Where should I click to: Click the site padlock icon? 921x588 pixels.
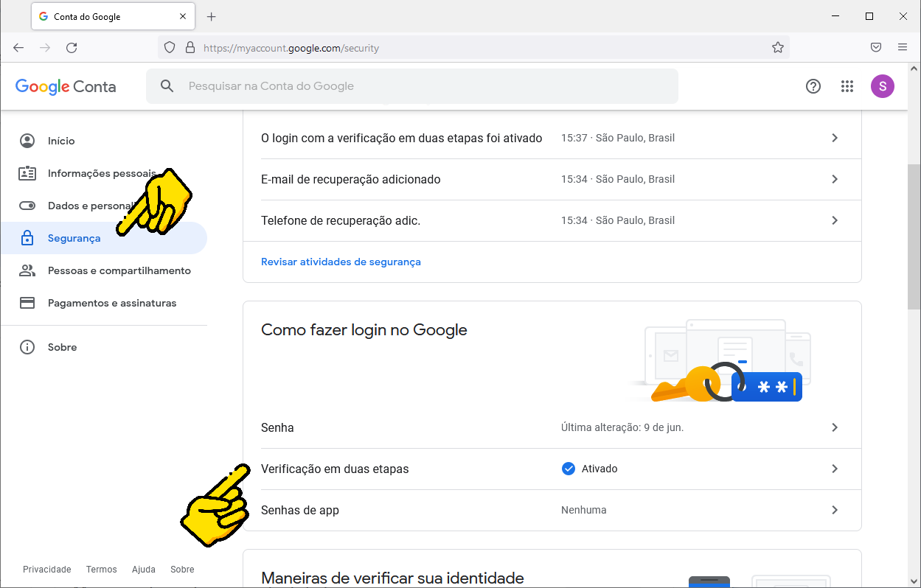190,48
